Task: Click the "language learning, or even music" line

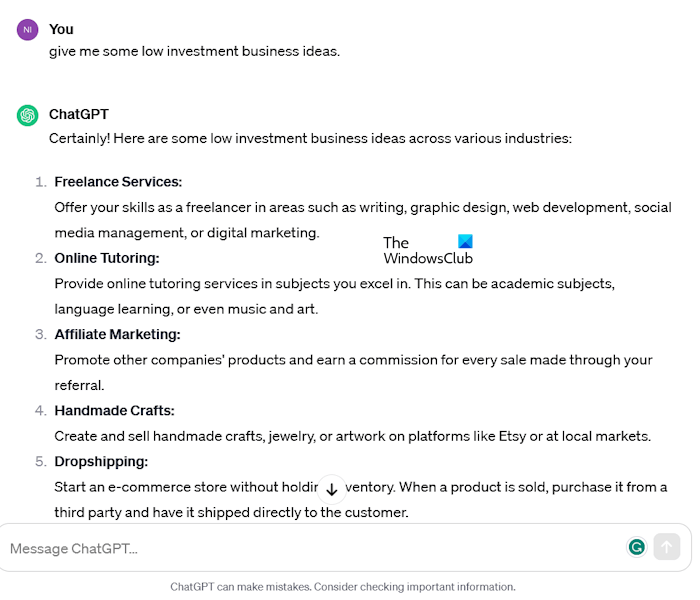Action: point(186,309)
